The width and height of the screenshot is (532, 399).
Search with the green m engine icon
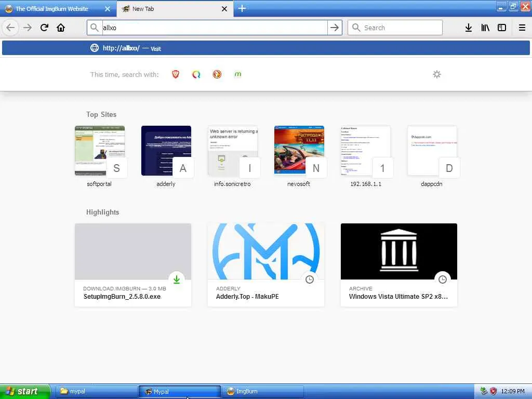tap(238, 74)
